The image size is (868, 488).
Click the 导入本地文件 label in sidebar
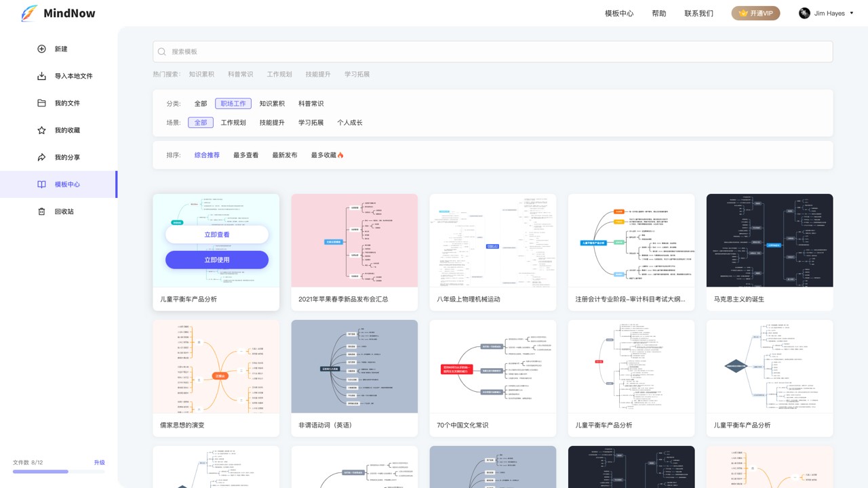(x=74, y=76)
